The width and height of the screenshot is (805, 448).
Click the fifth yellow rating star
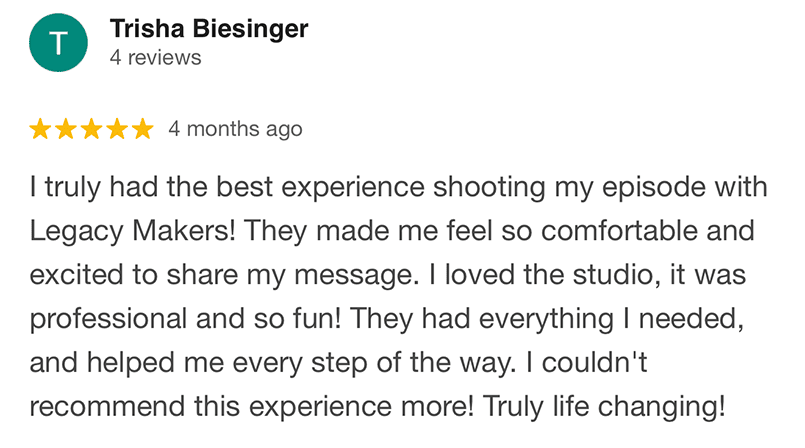142,129
